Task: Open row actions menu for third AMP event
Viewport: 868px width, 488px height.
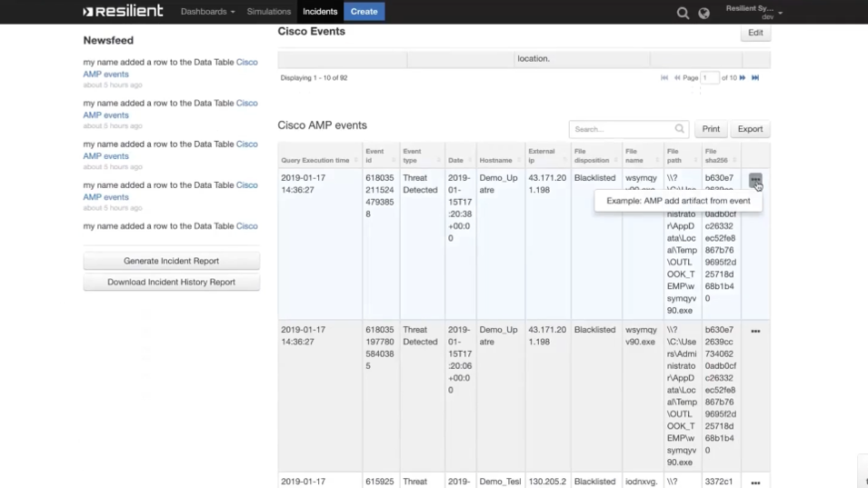Action: tap(755, 483)
